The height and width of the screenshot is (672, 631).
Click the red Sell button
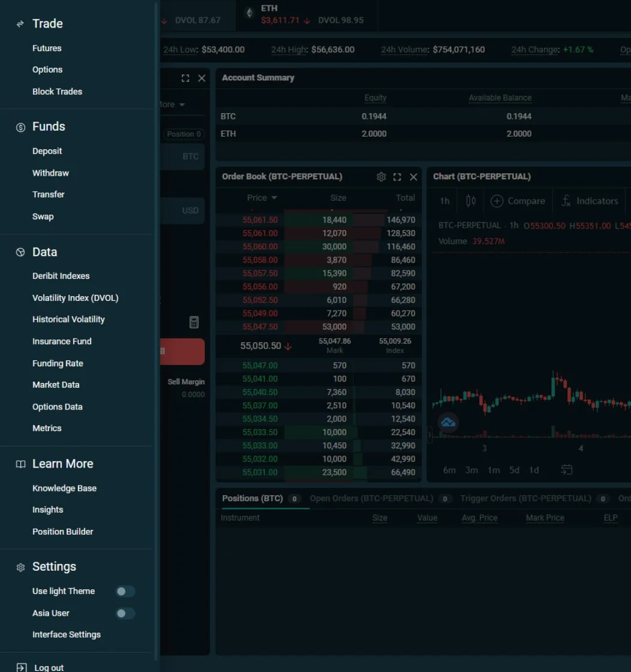(183, 351)
